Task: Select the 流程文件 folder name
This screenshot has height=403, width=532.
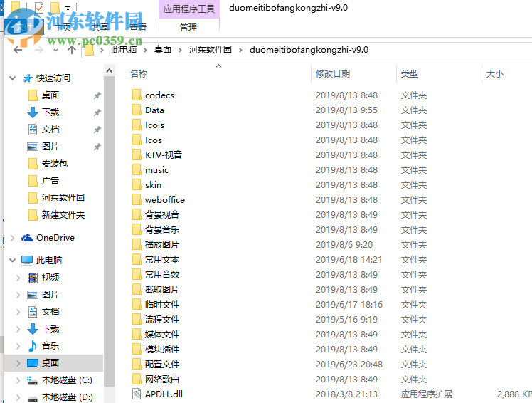Action: click(162, 320)
